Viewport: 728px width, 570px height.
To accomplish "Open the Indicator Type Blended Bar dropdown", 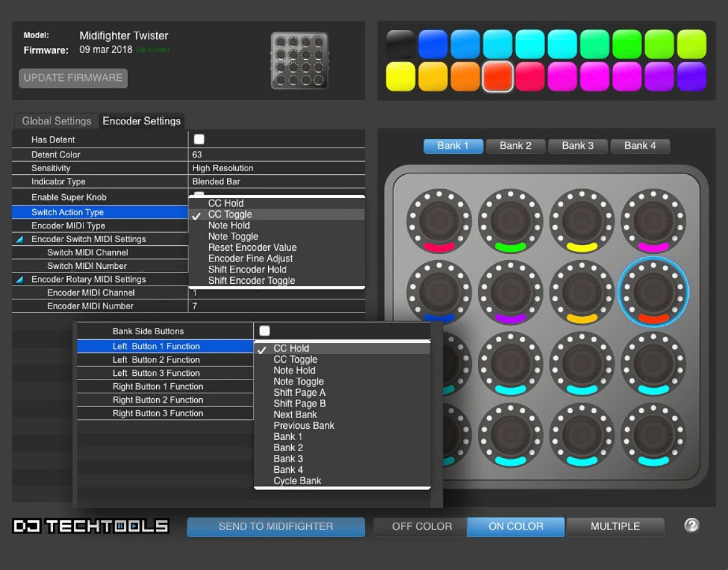I will [277, 182].
